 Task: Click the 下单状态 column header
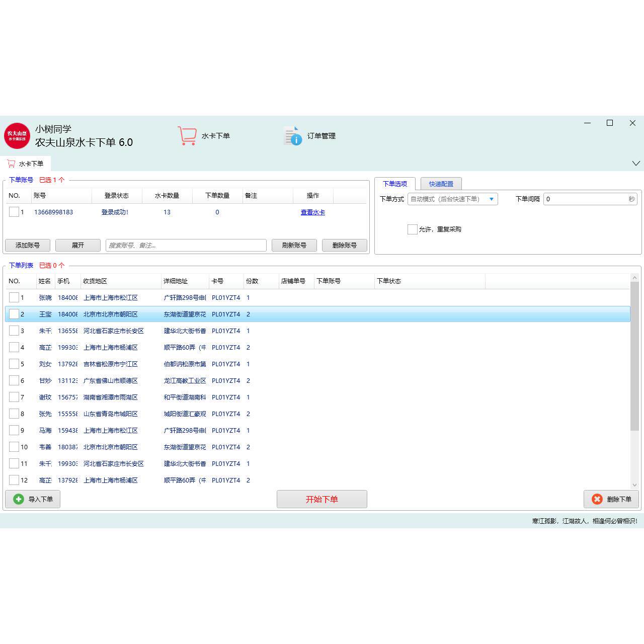430,281
